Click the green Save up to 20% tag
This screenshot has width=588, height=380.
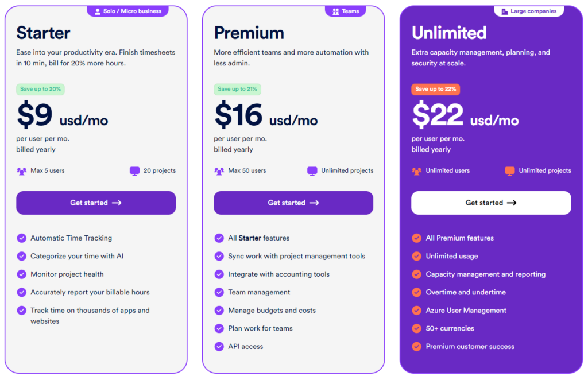point(40,90)
